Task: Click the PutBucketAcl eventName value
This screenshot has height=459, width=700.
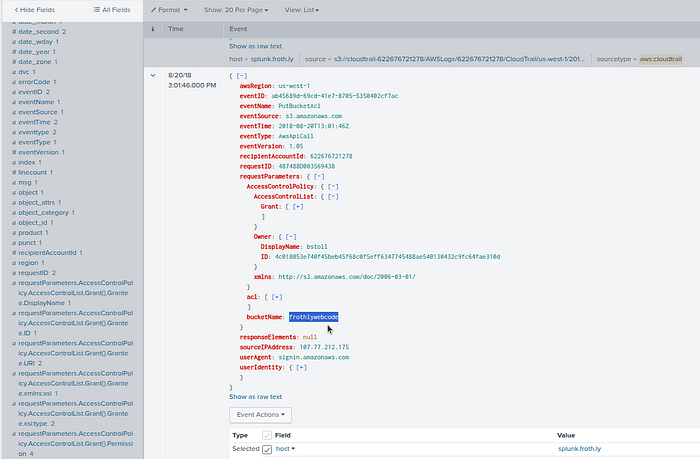Action: [300, 106]
